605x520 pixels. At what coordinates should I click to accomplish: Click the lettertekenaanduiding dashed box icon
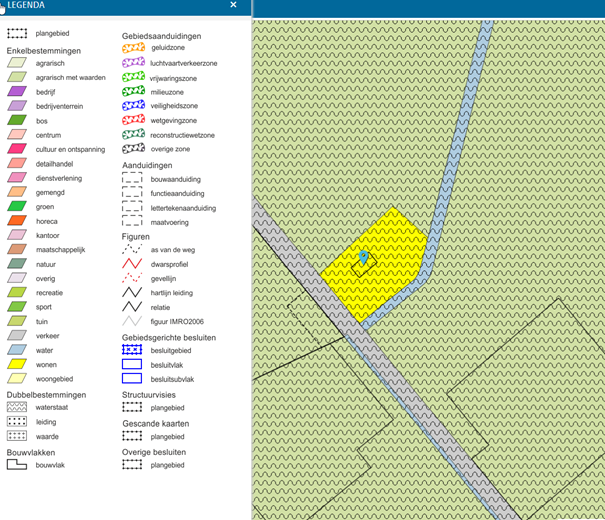[x=132, y=207]
